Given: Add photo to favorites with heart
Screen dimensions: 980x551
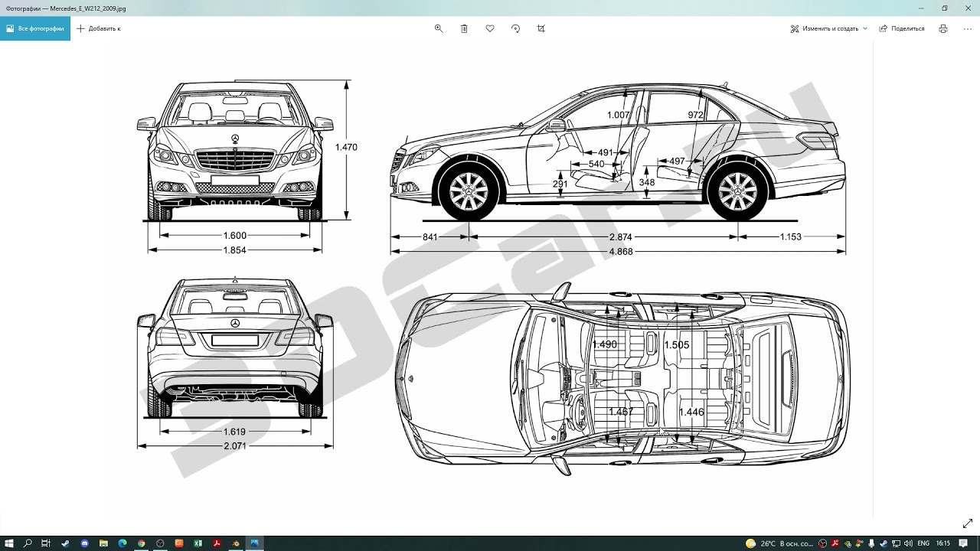Looking at the screenshot, I should 490,28.
